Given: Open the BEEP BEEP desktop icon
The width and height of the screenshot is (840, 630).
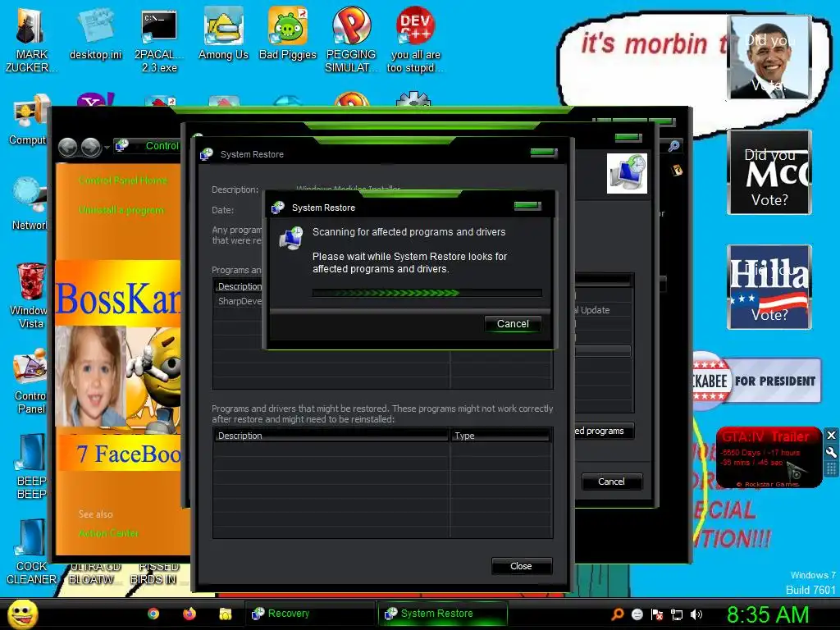Looking at the screenshot, I should pos(30,466).
